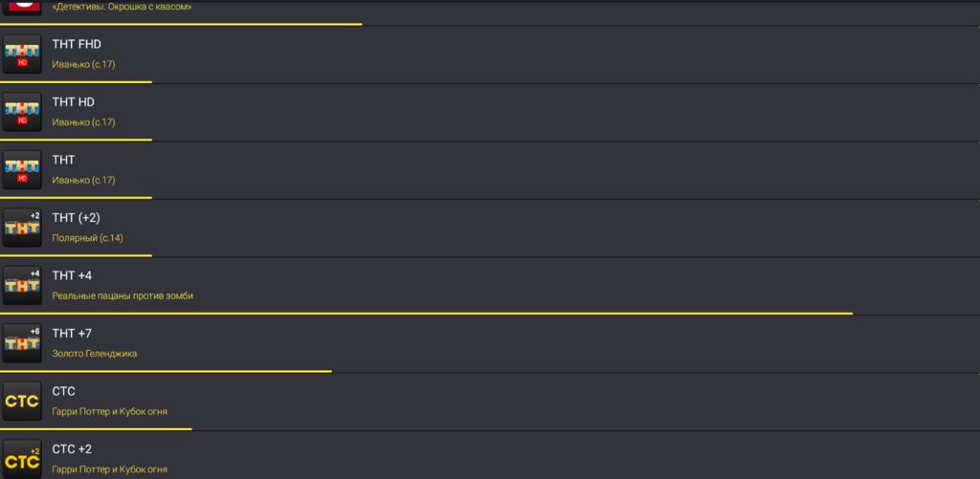Click the ТНТ +7 channel icon

coord(22,343)
